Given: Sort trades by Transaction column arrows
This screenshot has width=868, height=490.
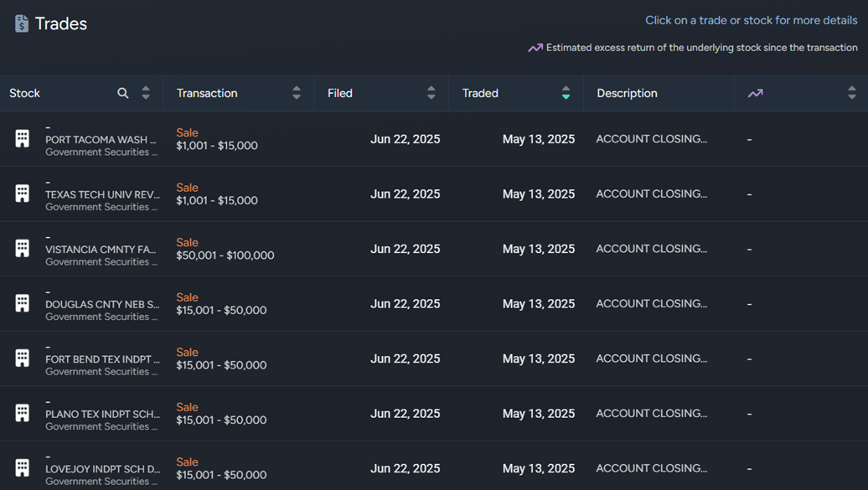Looking at the screenshot, I should (297, 93).
